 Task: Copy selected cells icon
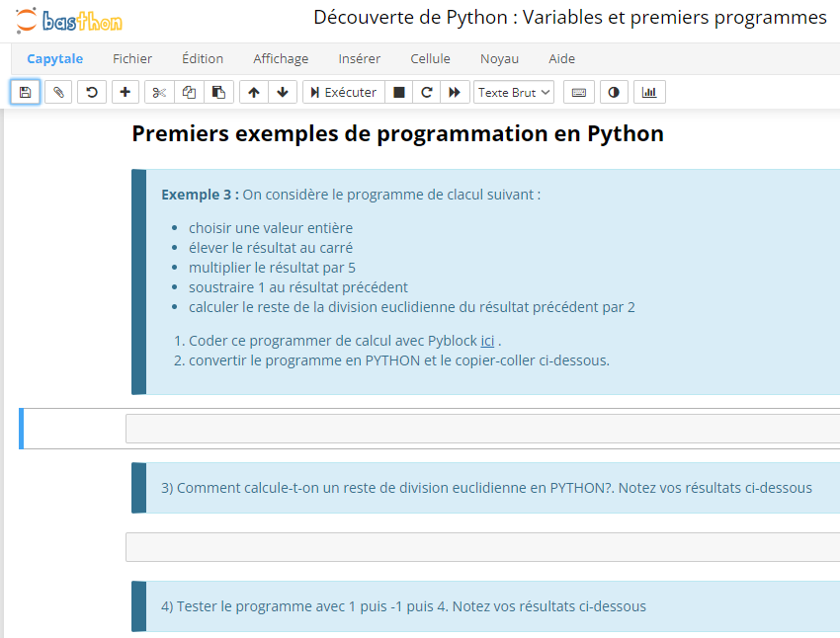tap(189, 92)
